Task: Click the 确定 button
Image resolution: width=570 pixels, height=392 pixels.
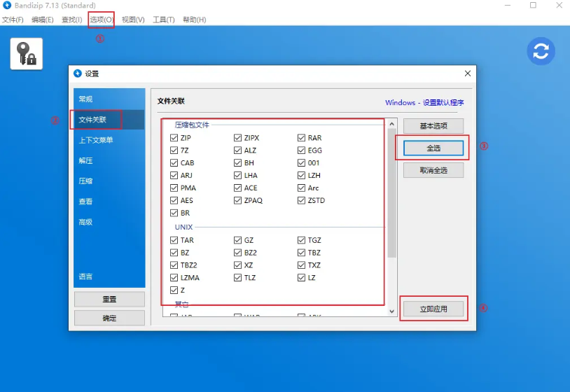Action: pos(109,318)
